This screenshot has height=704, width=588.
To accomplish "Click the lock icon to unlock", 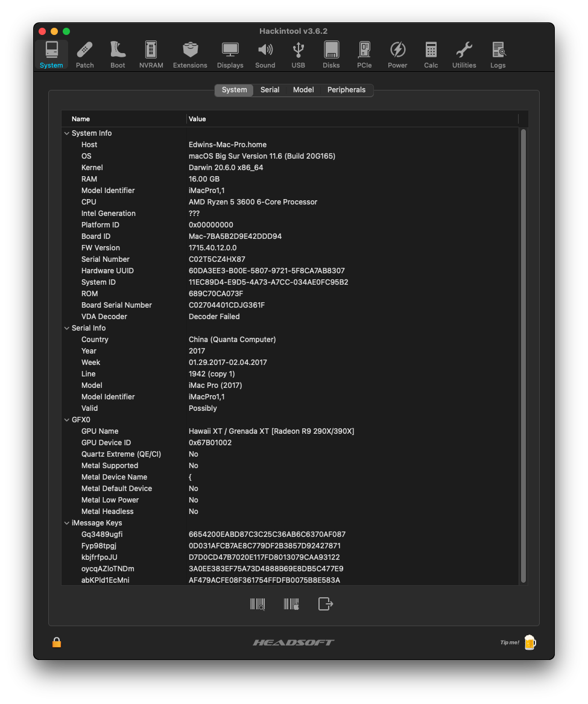I will click(x=57, y=642).
